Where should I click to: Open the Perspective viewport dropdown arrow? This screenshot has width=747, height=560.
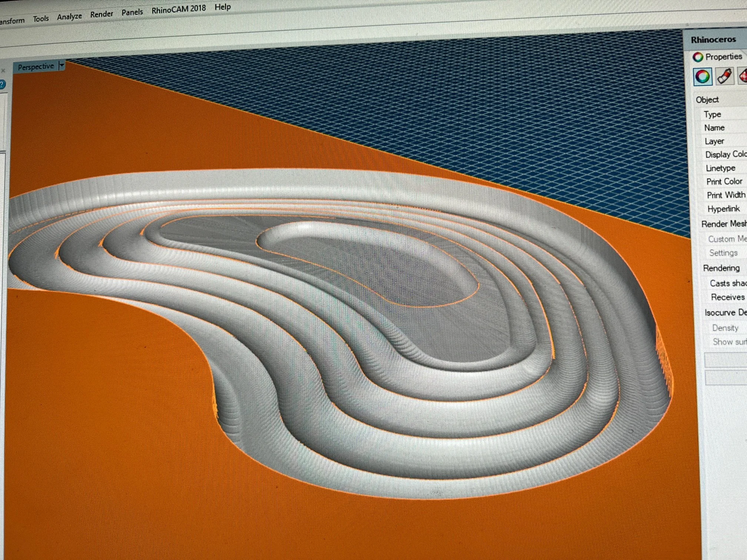62,66
